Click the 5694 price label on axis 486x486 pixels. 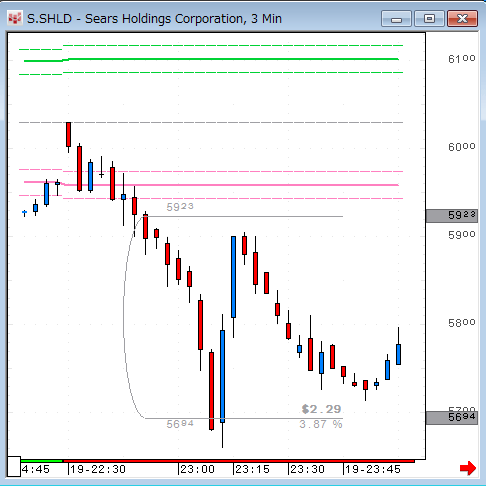pos(452,418)
